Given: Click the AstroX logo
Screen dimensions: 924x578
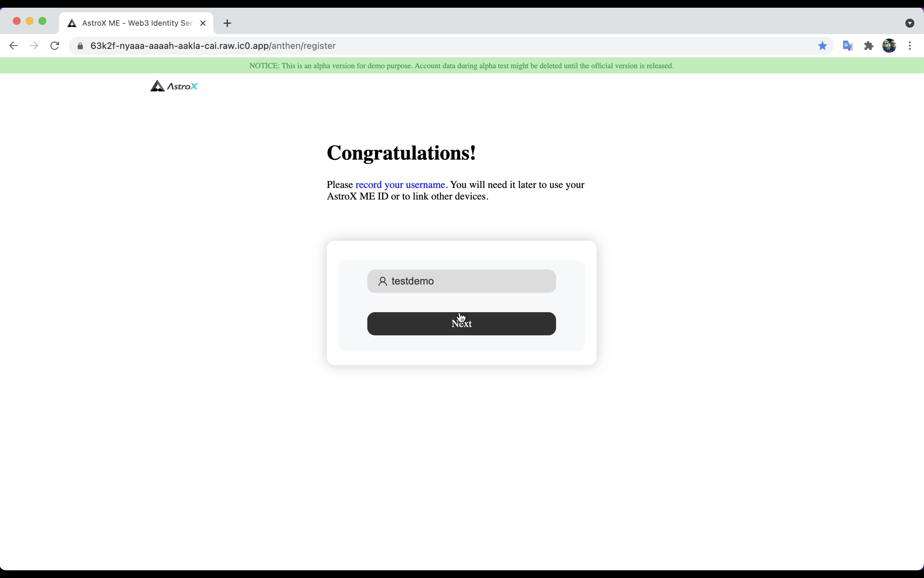Looking at the screenshot, I should 174,86.
